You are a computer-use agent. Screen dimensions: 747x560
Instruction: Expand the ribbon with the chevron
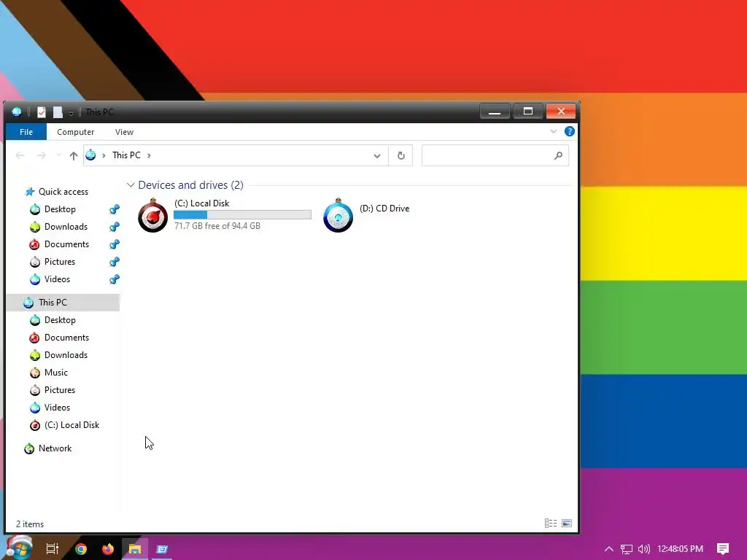click(x=553, y=131)
